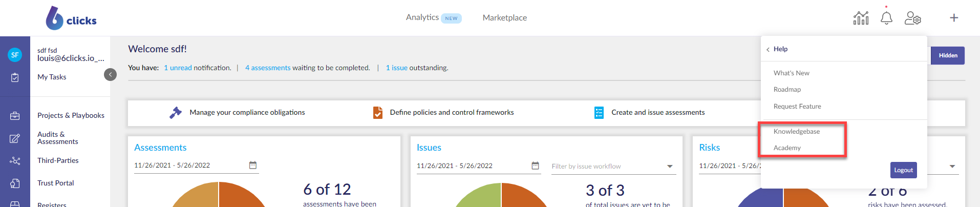The width and height of the screenshot is (980, 207).
Task: Open Third-Parties in sidebar
Action: (x=58, y=160)
